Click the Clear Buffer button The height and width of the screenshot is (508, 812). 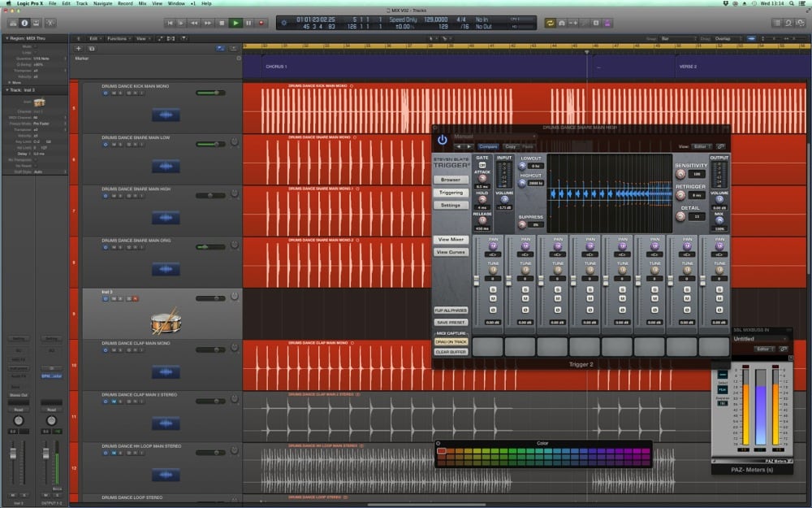pos(451,352)
